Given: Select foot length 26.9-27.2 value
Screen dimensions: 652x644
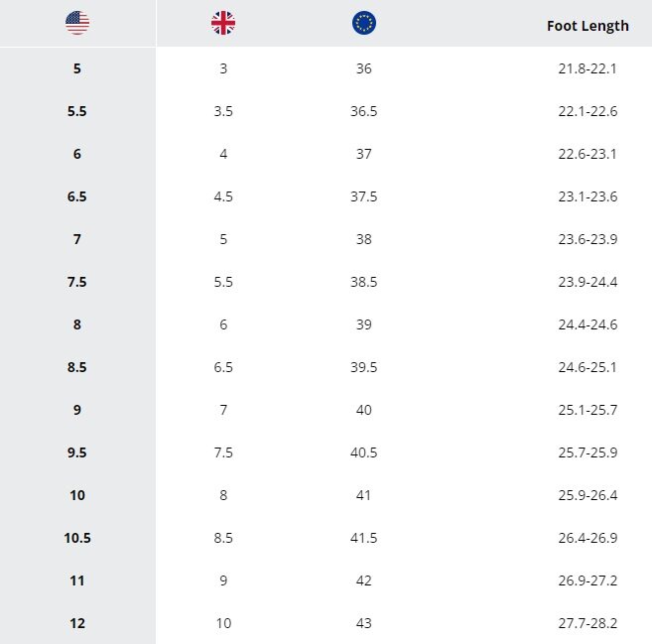Looking at the screenshot, I should 587,580.
